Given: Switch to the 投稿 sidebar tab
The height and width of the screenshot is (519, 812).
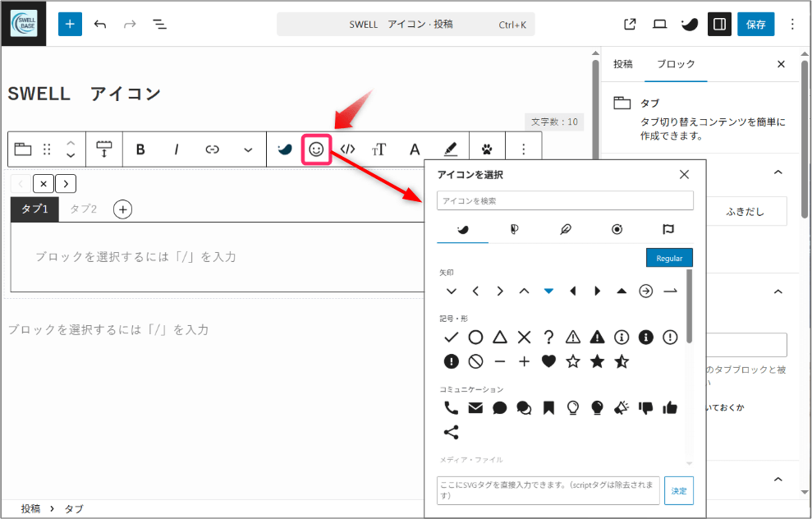Looking at the screenshot, I should (623, 64).
